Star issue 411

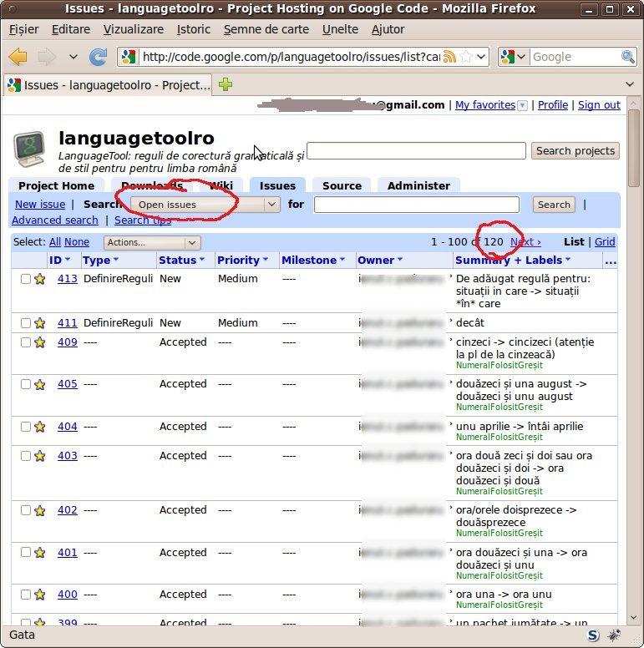point(40,323)
